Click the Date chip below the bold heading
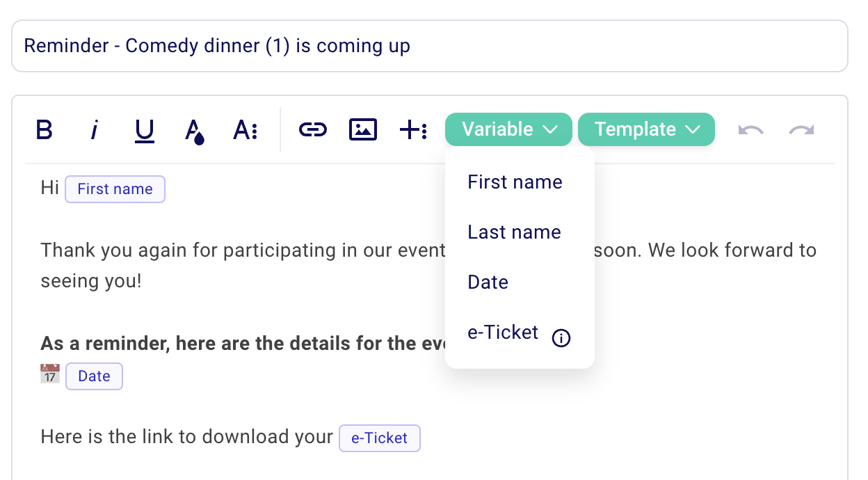This screenshot has height=480, width=868. pos(94,376)
